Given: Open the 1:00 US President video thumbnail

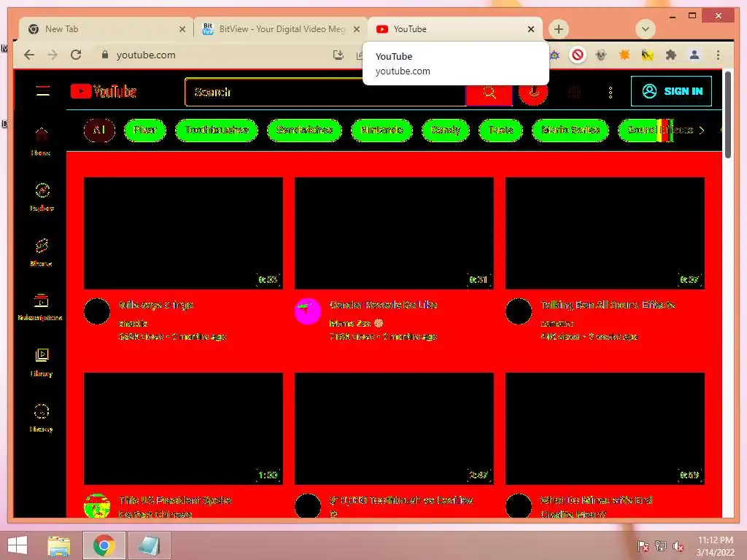Looking at the screenshot, I should coord(183,429).
